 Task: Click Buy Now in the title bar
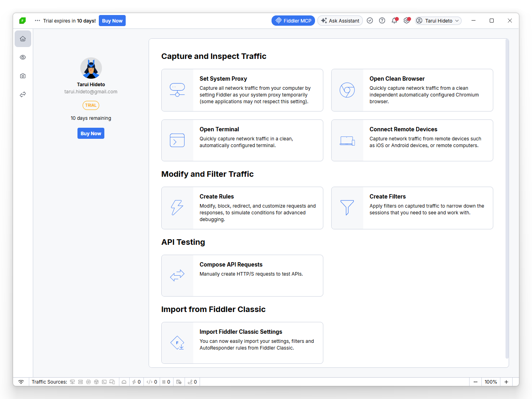click(112, 21)
